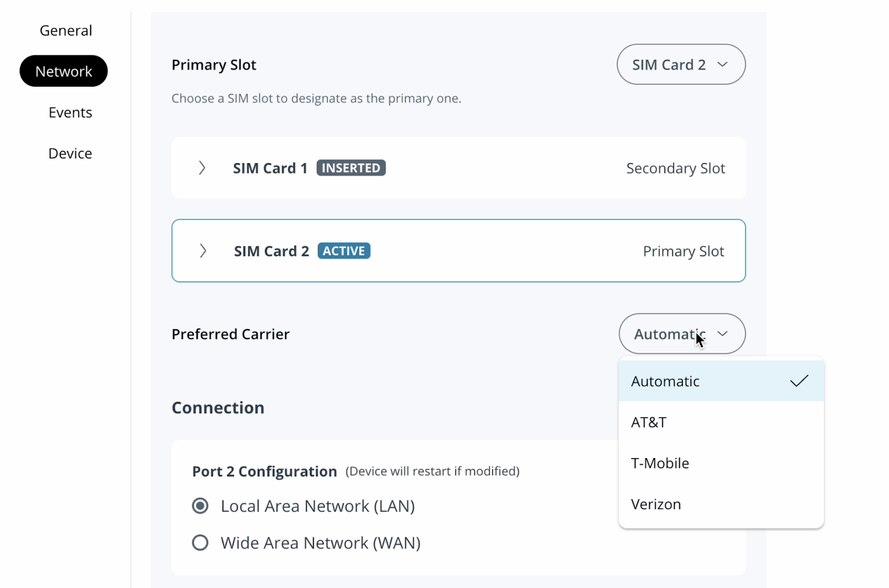Open the Primary Slot SIM Card 2 dropdown
This screenshot has width=889, height=588.
(x=681, y=64)
